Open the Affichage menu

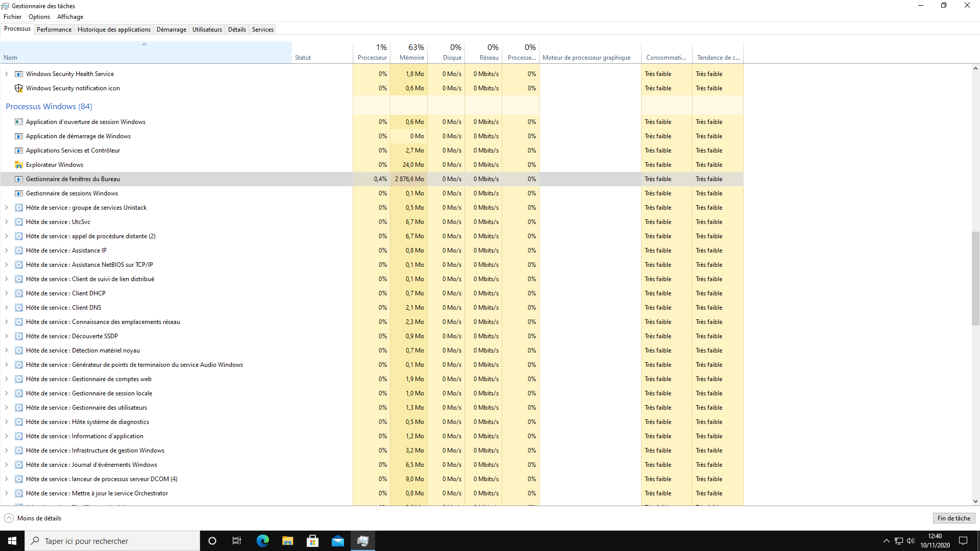pos(70,17)
